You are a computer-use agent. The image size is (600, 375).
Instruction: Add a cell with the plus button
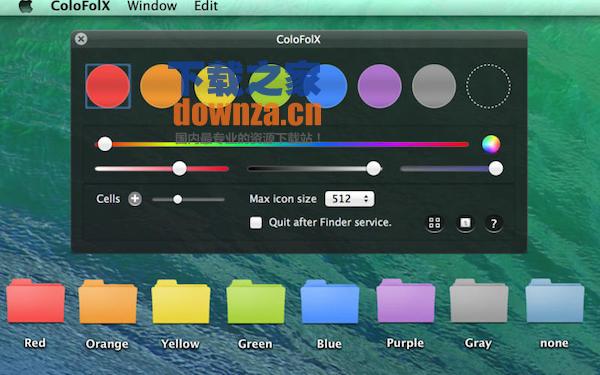(x=135, y=199)
